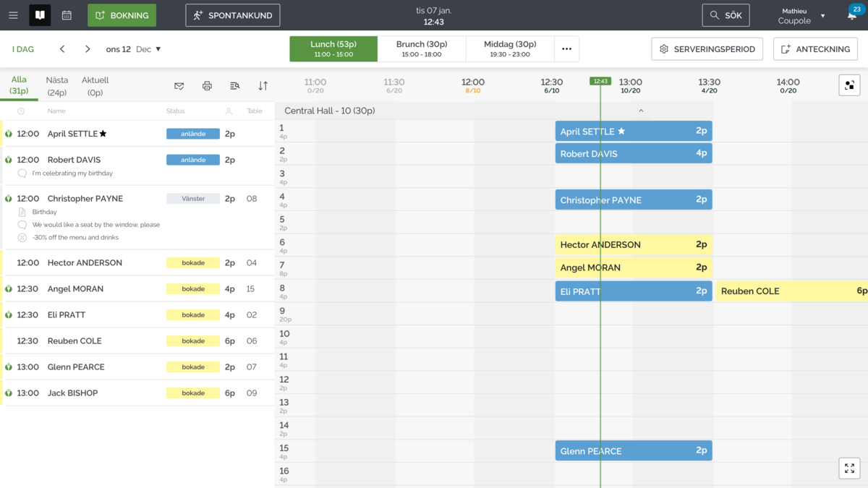Click Robert DAVIS's anlände status badge
868x488 pixels.
tap(193, 160)
